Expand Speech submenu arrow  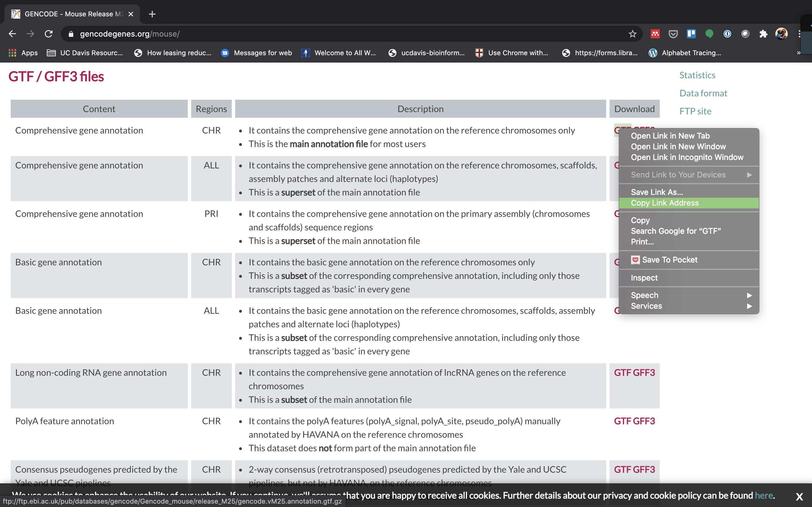tap(751, 295)
